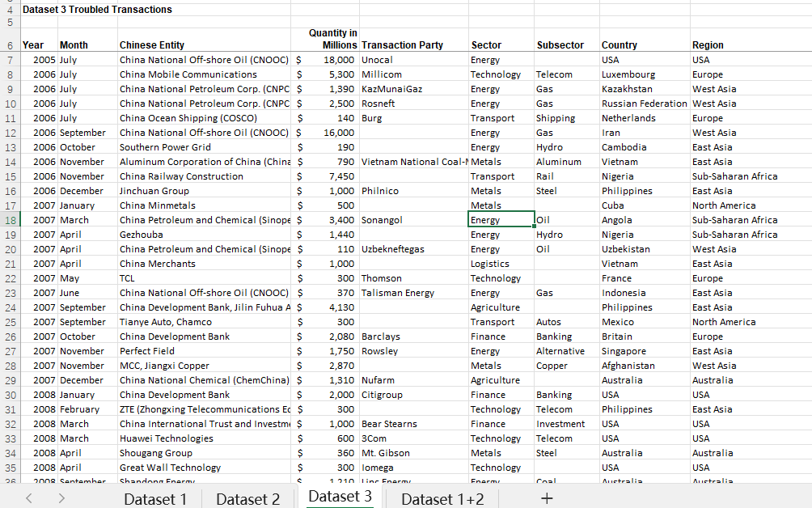Click the Country header cell
The height and width of the screenshot is (508, 812).
[x=645, y=40]
